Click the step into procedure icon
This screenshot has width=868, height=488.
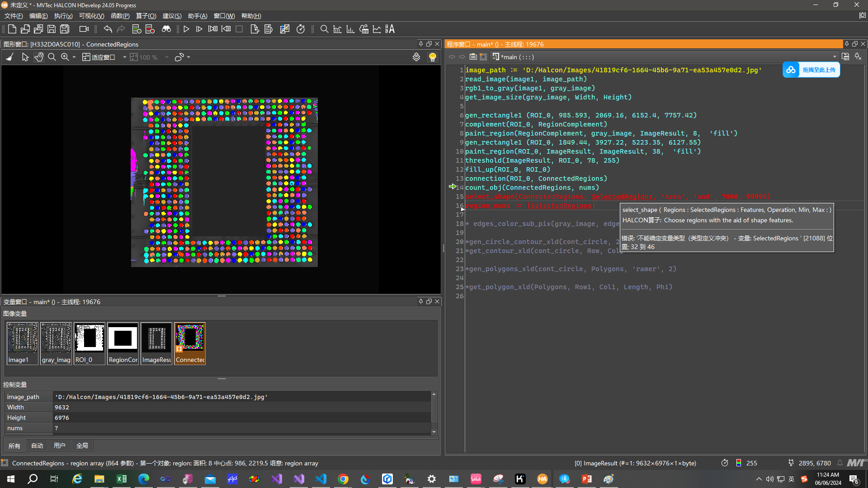(212, 29)
